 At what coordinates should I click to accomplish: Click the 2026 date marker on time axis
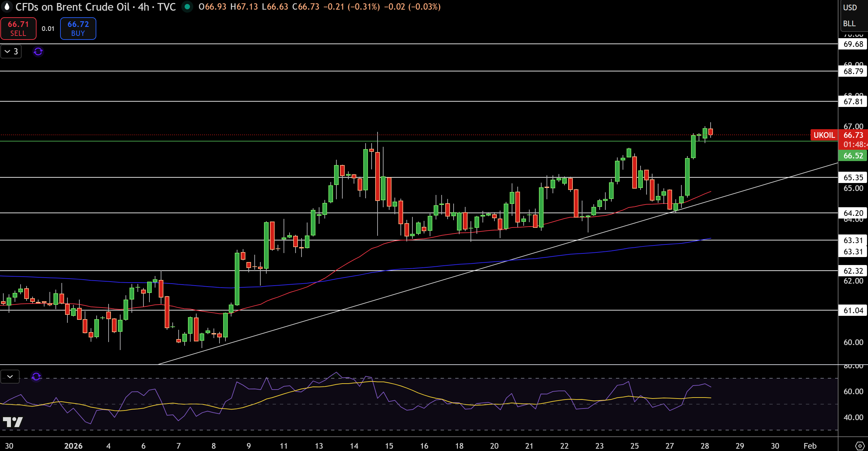pos(73,446)
